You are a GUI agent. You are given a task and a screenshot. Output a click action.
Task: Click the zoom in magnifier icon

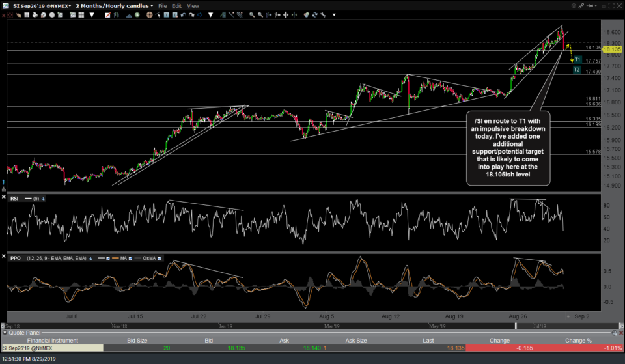point(252,15)
